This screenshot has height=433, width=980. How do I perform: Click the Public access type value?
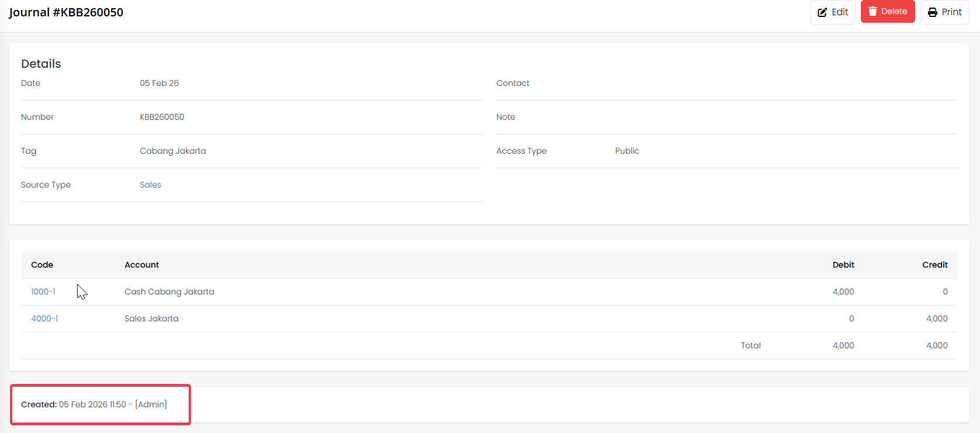tap(627, 151)
